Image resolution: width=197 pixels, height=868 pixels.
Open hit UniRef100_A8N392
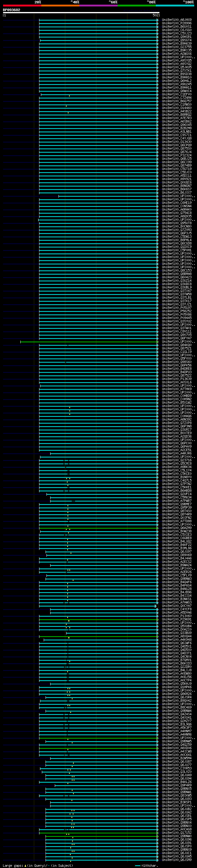pyautogui.click(x=177, y=419)
